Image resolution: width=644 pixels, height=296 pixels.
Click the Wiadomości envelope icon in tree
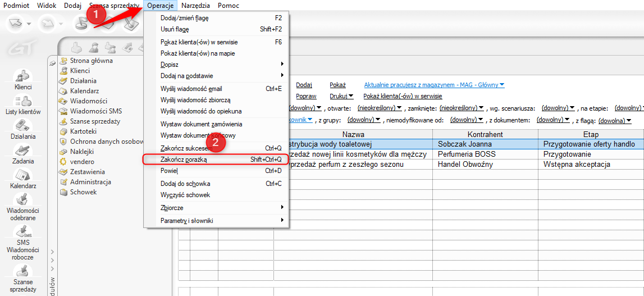point(63,101)
